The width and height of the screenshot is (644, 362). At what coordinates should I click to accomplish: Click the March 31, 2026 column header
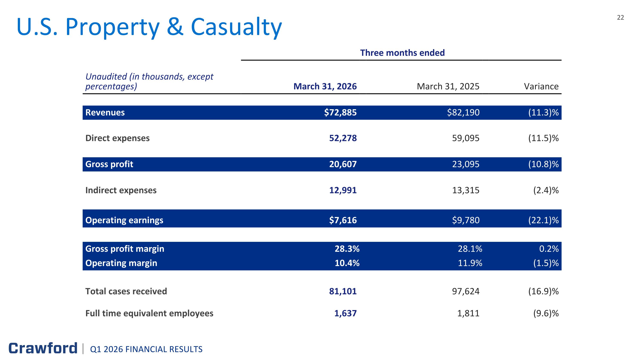(325, 86)
